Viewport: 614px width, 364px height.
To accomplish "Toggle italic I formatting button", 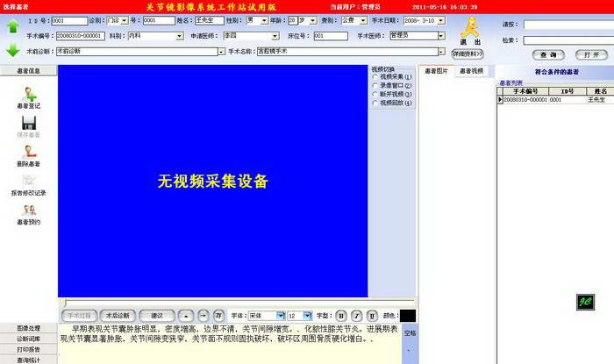I will [x=357, y=316].
